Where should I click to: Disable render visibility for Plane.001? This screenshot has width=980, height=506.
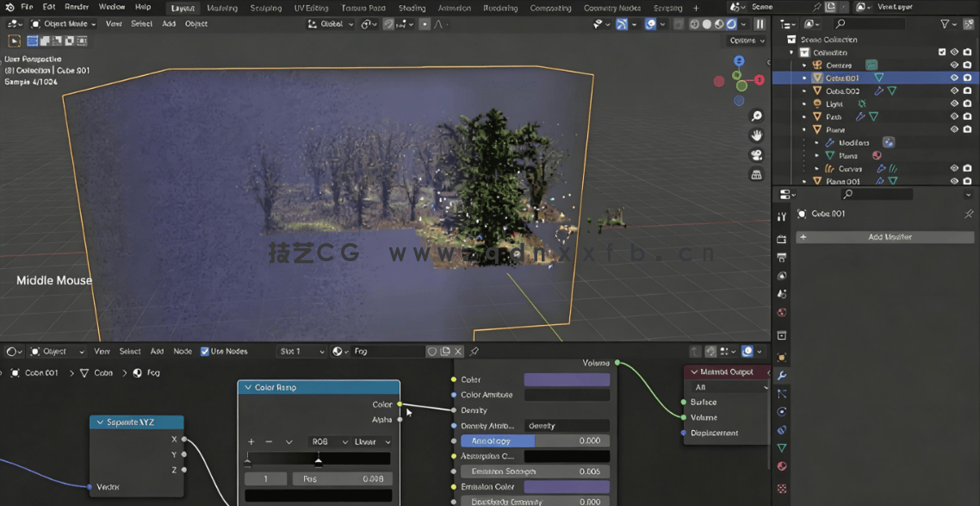967,181
